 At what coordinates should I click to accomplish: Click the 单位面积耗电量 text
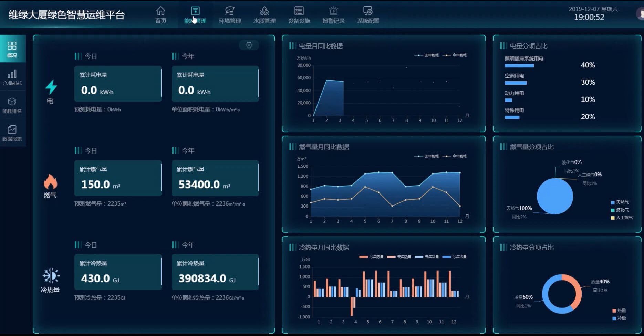click(206, 109)
